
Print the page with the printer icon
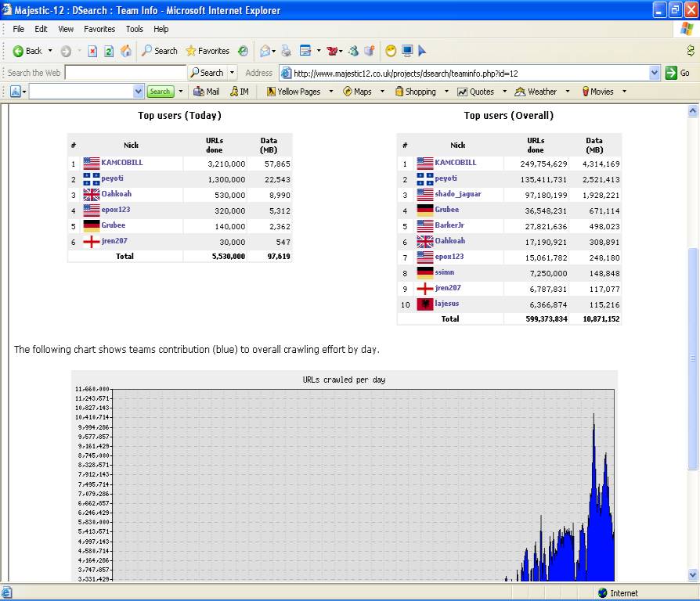pos(286,52)
